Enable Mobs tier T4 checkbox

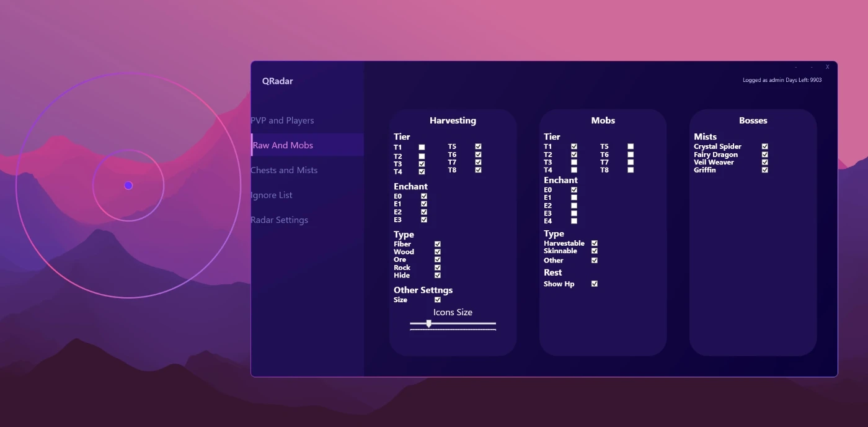click(x=574, y=169)
